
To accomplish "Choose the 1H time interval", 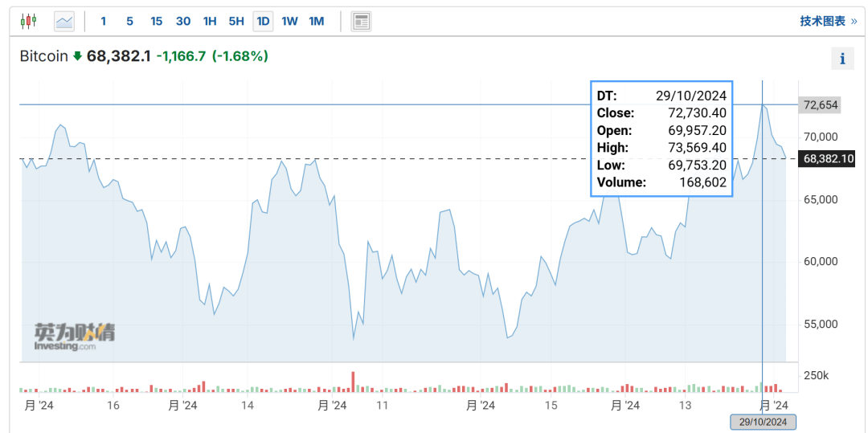I will tap(210, 22).
